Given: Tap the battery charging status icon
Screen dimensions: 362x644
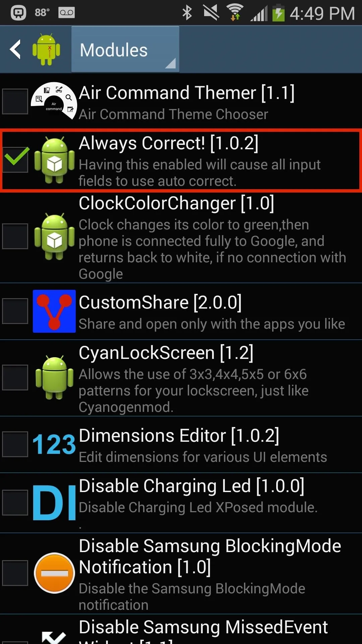Looking at the screenshot, I should (x=278, y=13).
